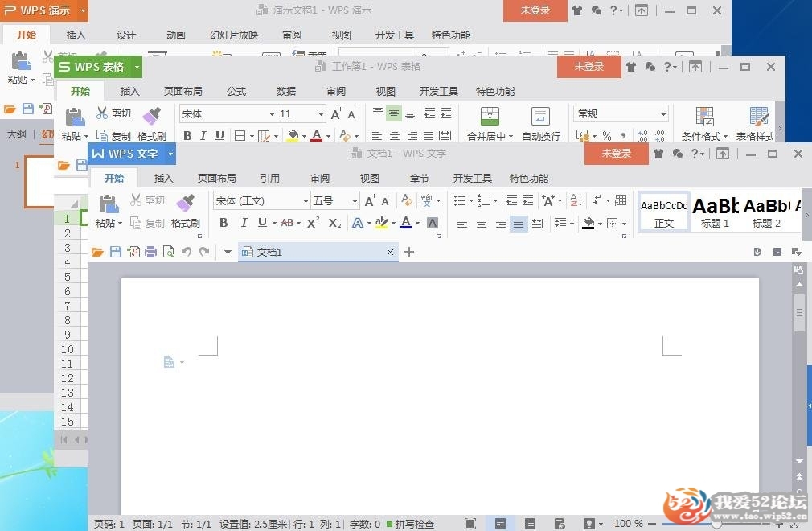The height and width of the screenshot is (531, 812).
Task: Apply superscript X² in WPS Writer
Action: [313, 223]
